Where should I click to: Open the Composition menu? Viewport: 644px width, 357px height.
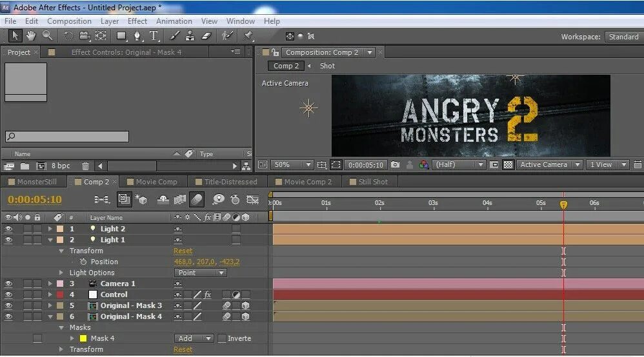click(69, 21)
